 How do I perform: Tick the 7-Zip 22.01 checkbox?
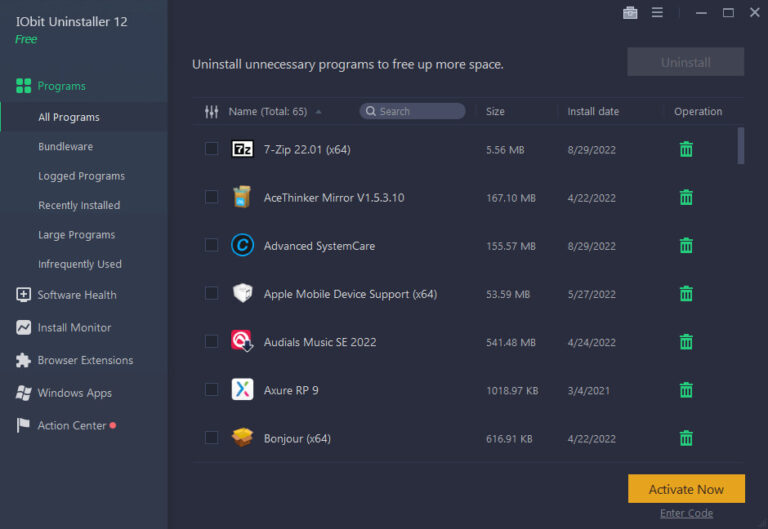(x=211, y=149)
